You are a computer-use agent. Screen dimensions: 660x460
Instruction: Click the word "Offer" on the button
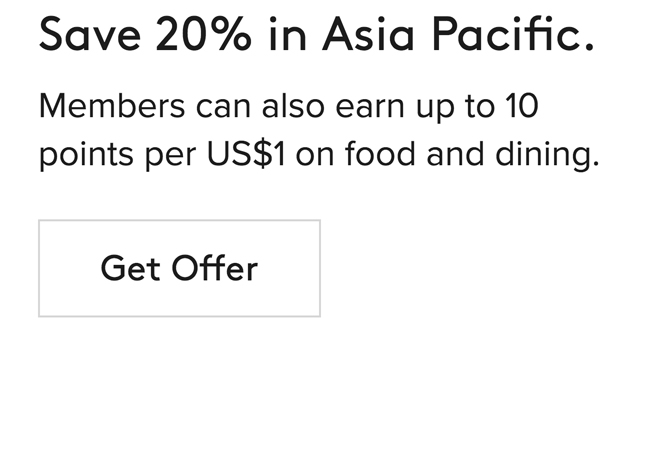point(214,269)
